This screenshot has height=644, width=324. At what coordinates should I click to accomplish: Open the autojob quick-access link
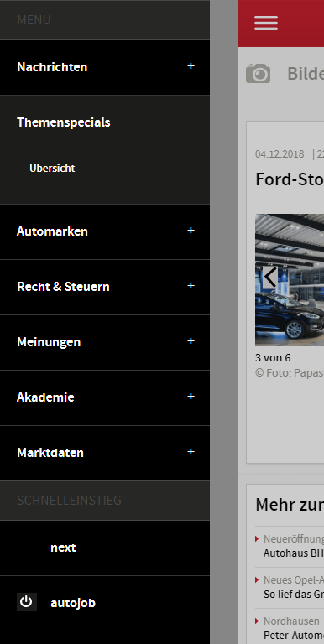point(73,603)
